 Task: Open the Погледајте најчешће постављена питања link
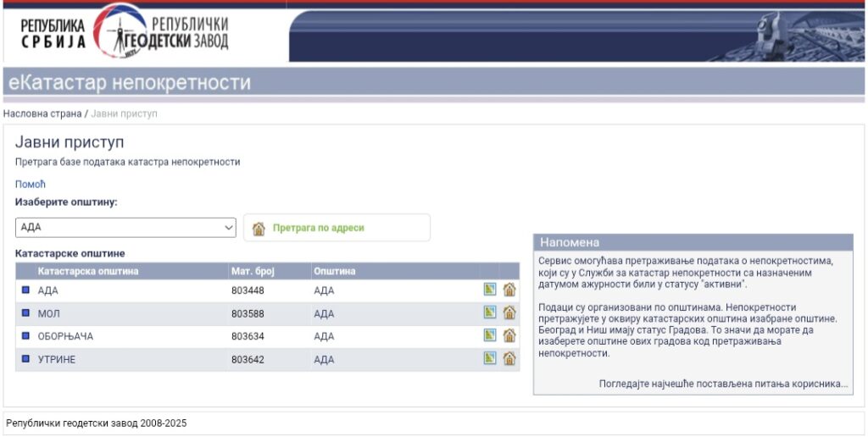[x=723, y=384]
